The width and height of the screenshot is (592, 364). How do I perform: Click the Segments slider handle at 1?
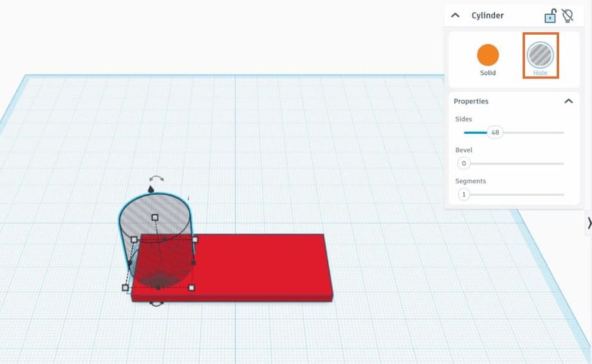tap(464, 194)
